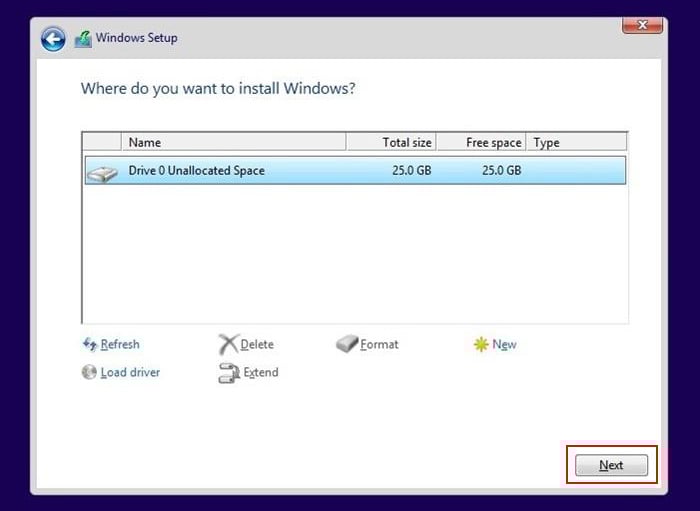Click the Extend partition icon
The image size is (700, 511).
pos(229,373)
